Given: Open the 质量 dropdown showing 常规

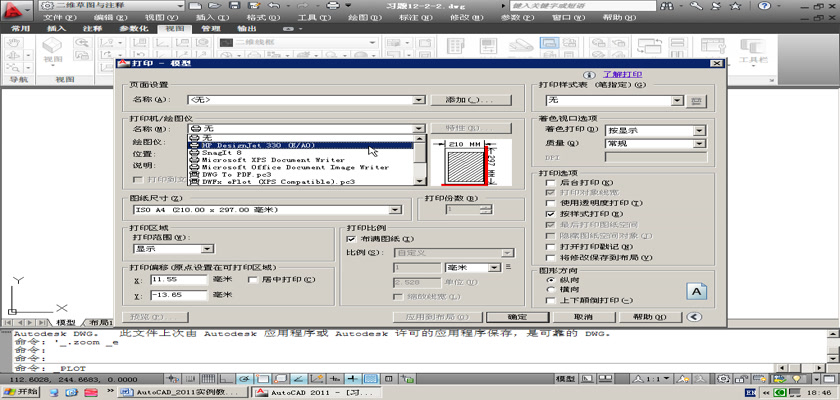Looking at the screenshot, I should pyautogui.click(x=656, y=144).
